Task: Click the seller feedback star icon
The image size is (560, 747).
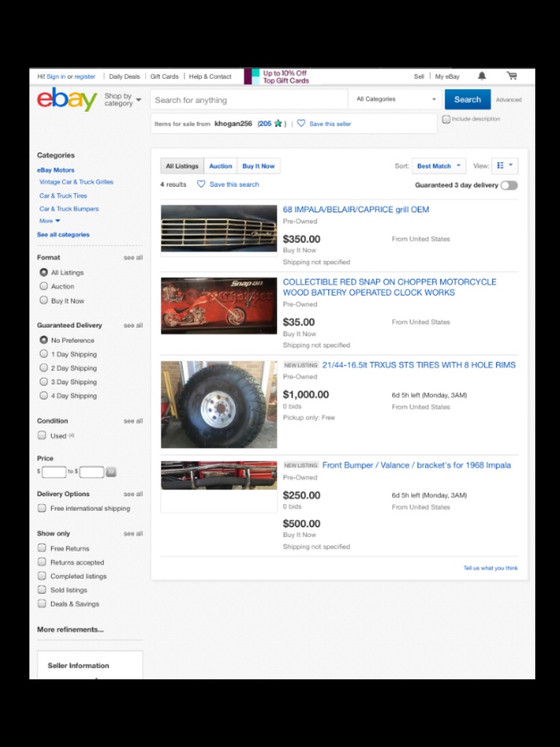Action: pos(278,123)
